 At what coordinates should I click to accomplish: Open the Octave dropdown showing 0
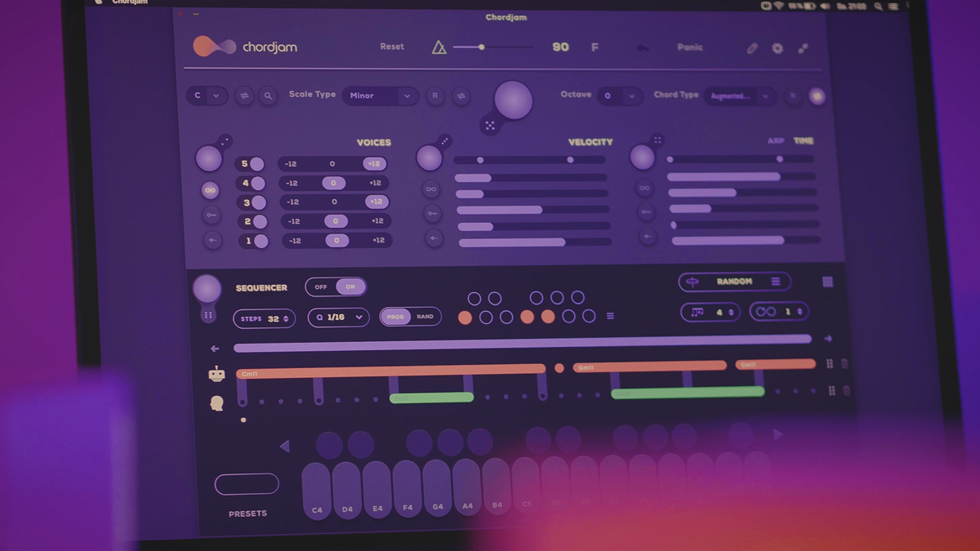[619, 96]
